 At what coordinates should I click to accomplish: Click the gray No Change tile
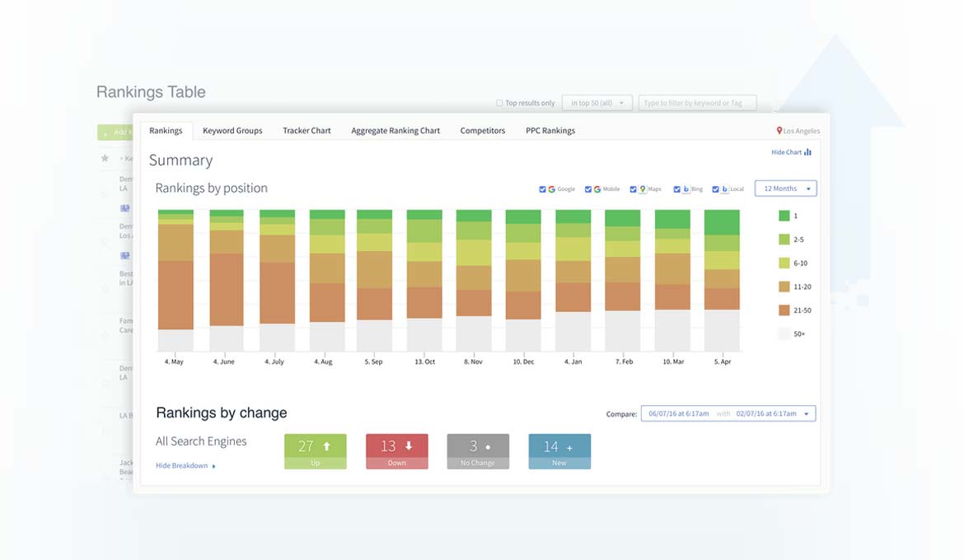[478, 451]
